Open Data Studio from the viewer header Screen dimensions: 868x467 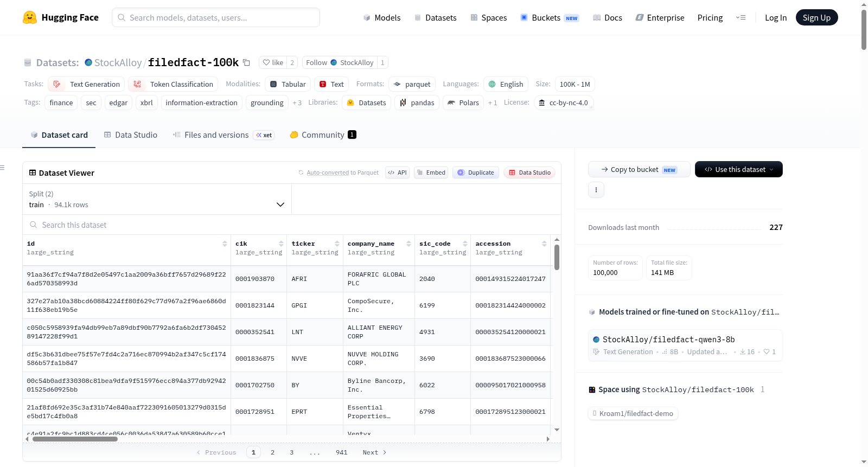click(529, 172)
